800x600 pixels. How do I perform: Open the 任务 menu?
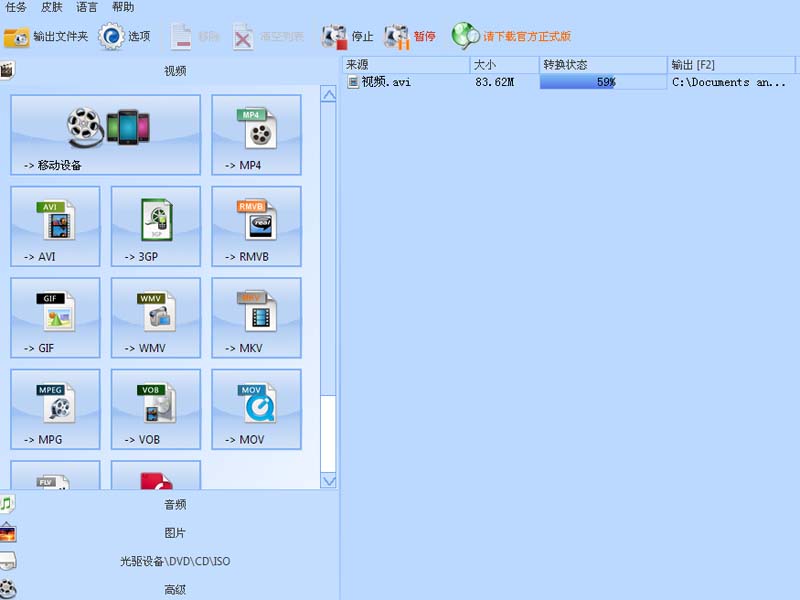18,7
